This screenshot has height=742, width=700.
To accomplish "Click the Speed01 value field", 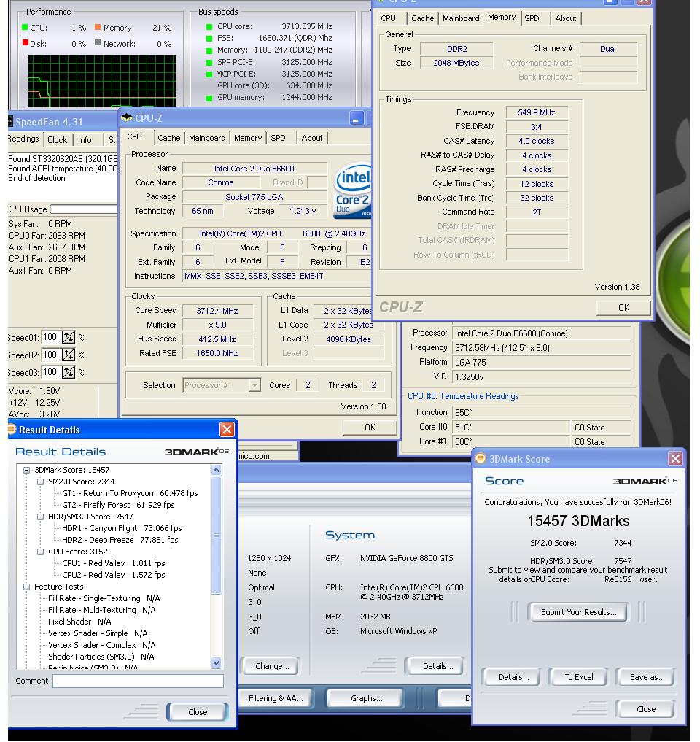I will [x=51, y=337].
